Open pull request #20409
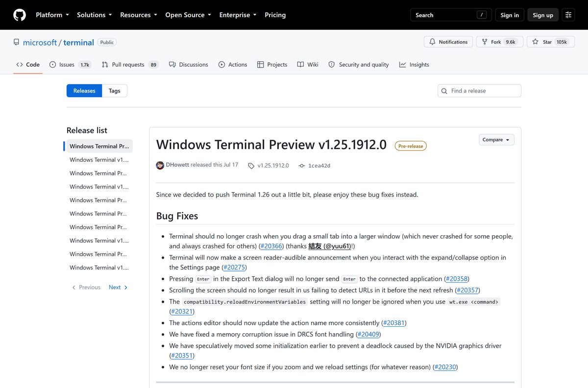 pyautogui.click(x=368, y=334)
